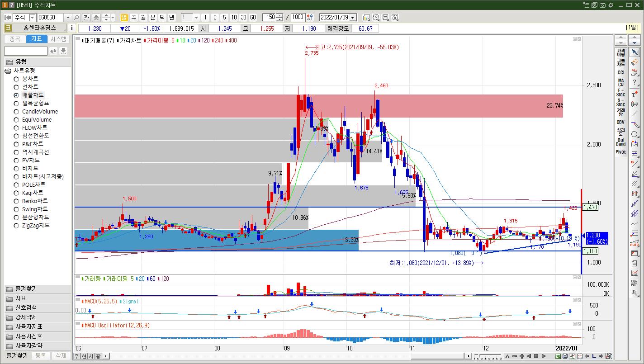The height and width of the screenshot is (364, 644).
Task: Click the zoom out minus icon at bottom
Action: (x=515, y=356)
